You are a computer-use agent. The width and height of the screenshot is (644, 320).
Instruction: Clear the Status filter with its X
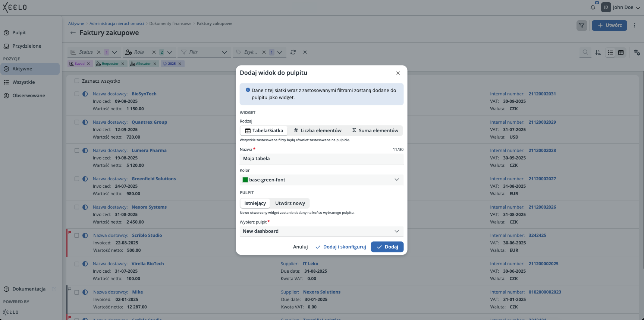(99, 52)
